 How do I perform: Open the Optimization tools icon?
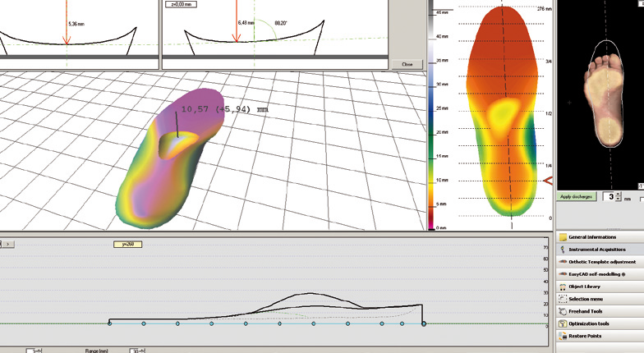tap(563, 323)
